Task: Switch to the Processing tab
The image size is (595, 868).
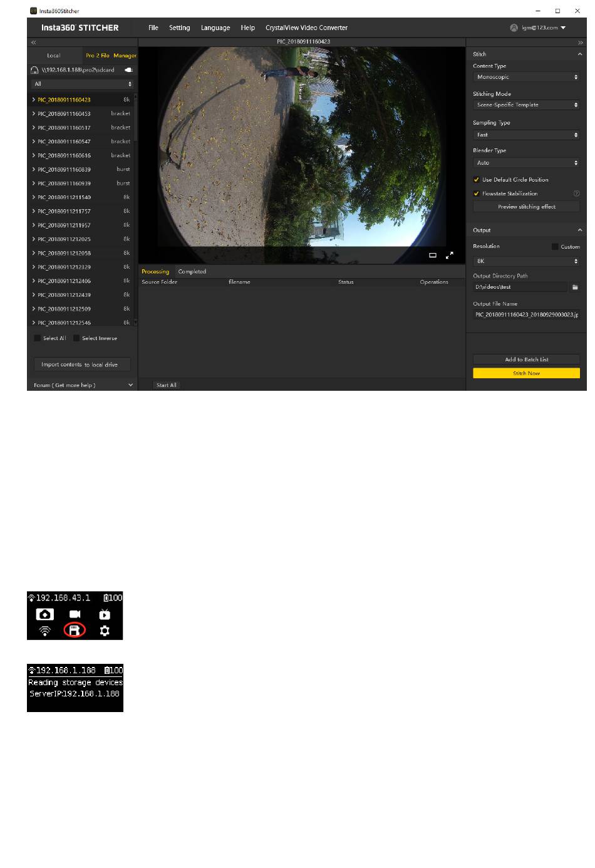Action: pyautogui.click(x=155, y=272)
